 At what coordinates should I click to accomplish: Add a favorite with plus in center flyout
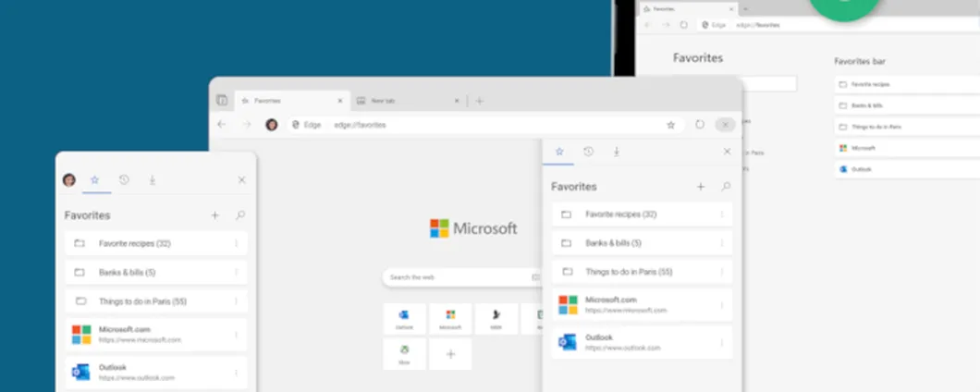(x=701, y=187)
